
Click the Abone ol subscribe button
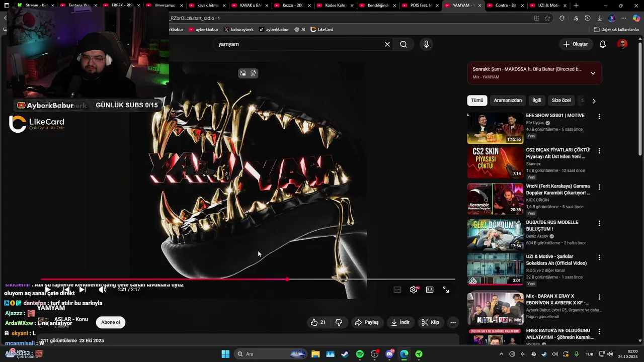click(x=111, y=322)
